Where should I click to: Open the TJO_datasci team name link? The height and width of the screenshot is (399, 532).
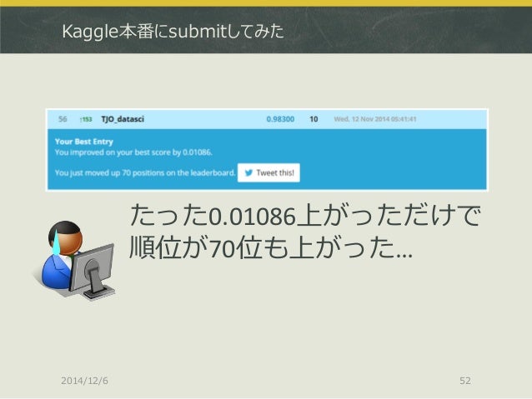coord(123,119)
